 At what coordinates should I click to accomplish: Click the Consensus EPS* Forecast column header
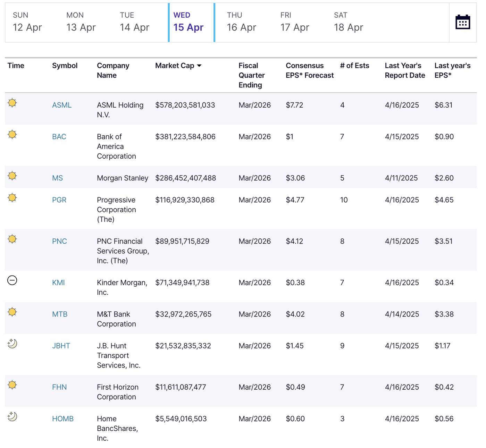(x=310, y=70)
